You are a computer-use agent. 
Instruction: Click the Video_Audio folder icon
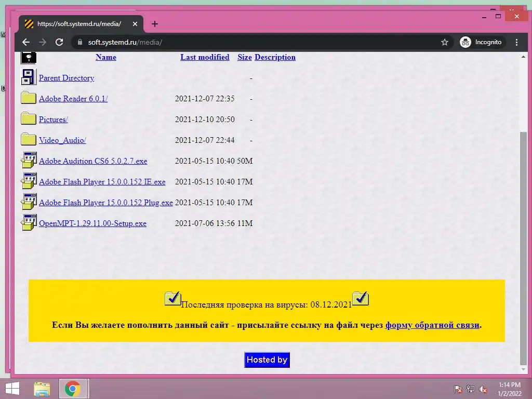point(29,139)
